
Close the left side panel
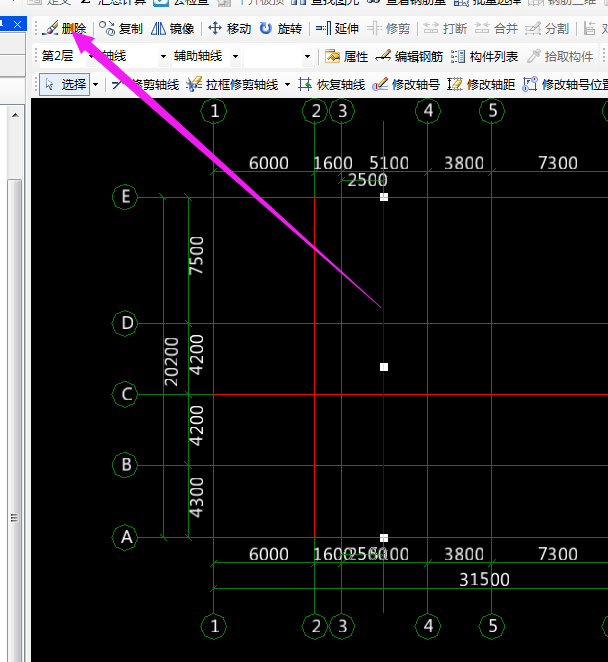pos(17,24)
